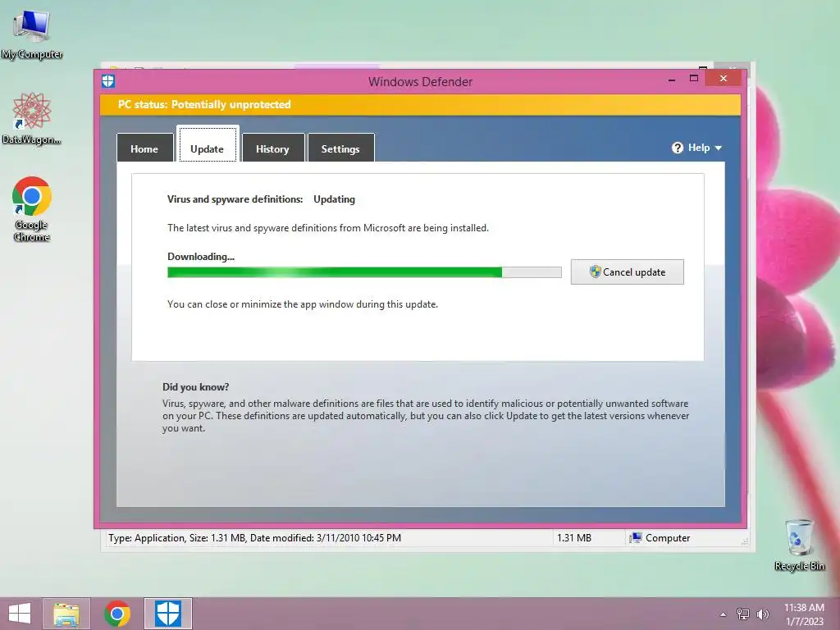This screenshot has width=840, height=630.
Task: Open the volume speaker tray icon
Action: [x=763, y=614]
